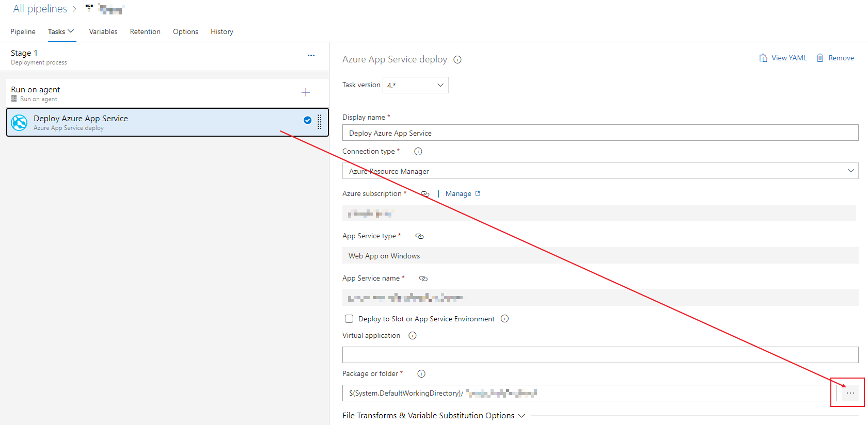Image resolution: width=868 pixels, height=425 pixels.
Task: Click the App Service name link icon
Action: tap(423, 279)
